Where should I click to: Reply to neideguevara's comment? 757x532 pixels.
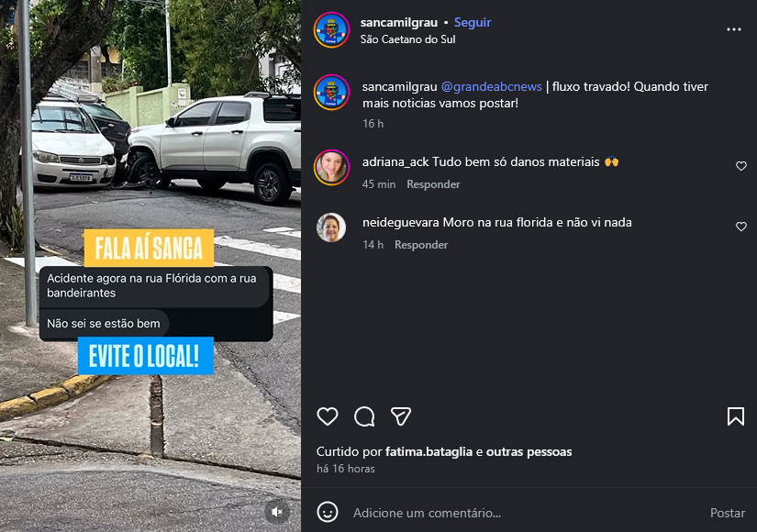pos(421,245)
